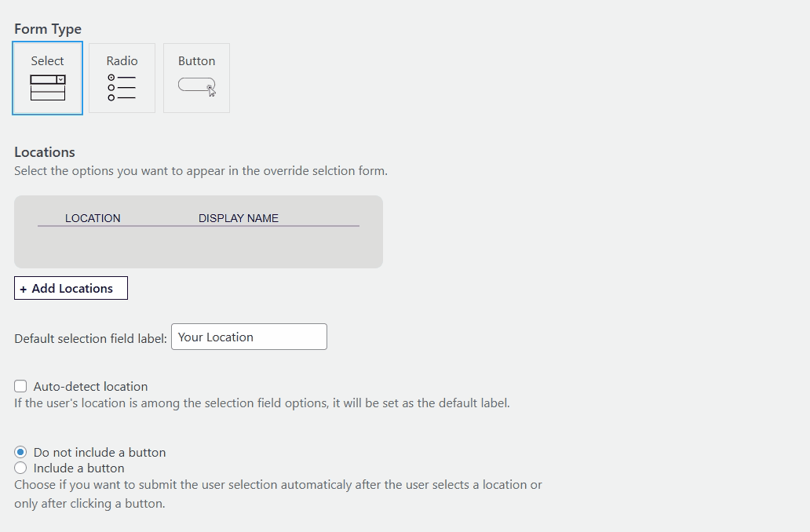Click the Locations section heading
The height and width of the screenshot is (532, 810).
[x=45, y=152]
